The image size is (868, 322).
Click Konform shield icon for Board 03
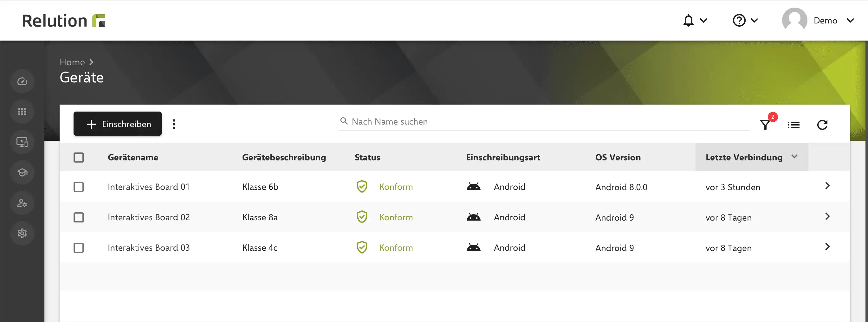[x=362, y=247]
